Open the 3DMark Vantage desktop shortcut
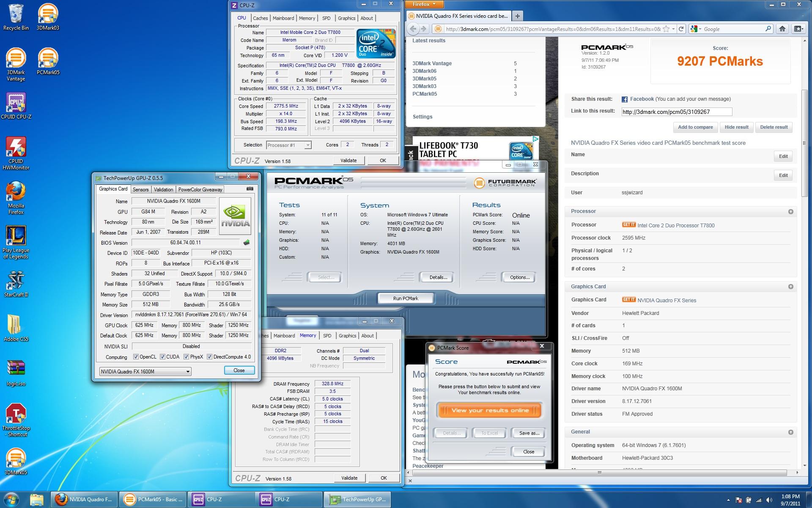This screenshot has width=812, height=508. [16, 64]
